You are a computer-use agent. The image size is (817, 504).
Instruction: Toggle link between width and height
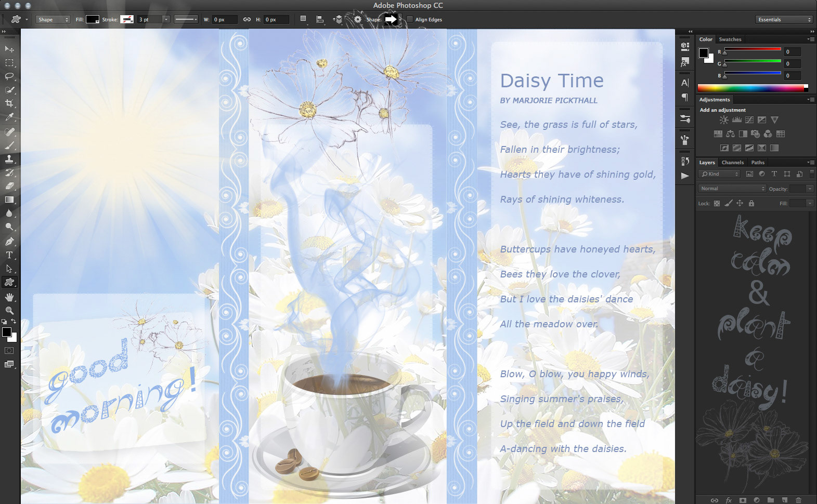click(x=247, y=19)
